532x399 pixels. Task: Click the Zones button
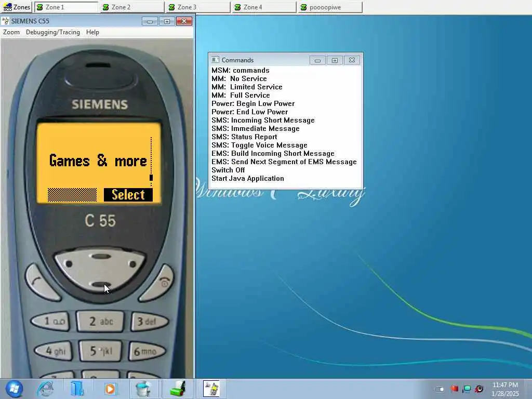pos(16,7)
